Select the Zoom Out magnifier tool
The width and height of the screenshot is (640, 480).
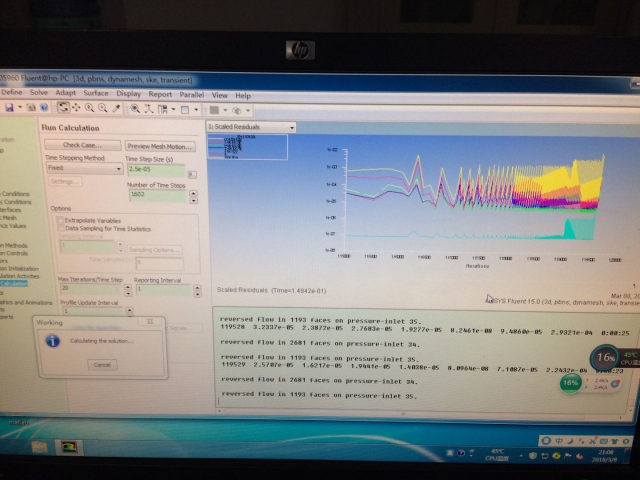(x=102, y=108)
